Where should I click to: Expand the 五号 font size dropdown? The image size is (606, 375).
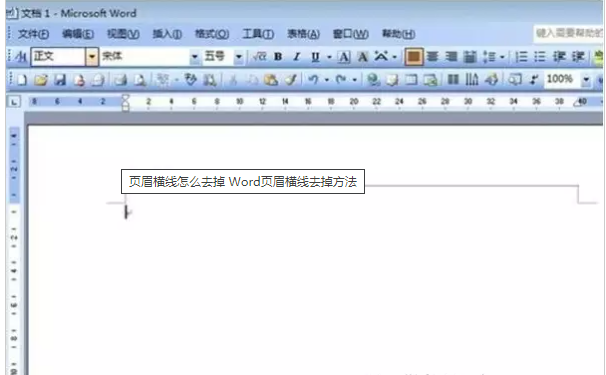(x=239, y=57)
